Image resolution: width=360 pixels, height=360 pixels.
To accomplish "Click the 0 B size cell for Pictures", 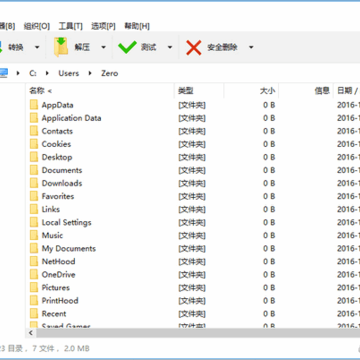I will tap(269, 287).
